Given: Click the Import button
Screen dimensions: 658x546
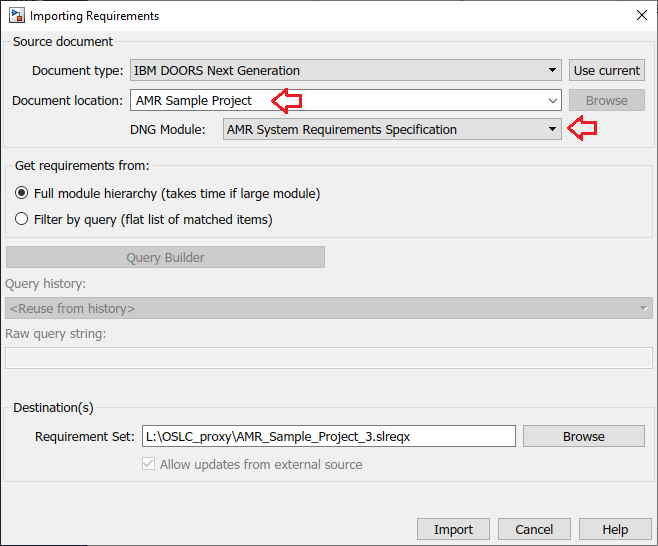Looking at the screenshot, I should [453, 530].
